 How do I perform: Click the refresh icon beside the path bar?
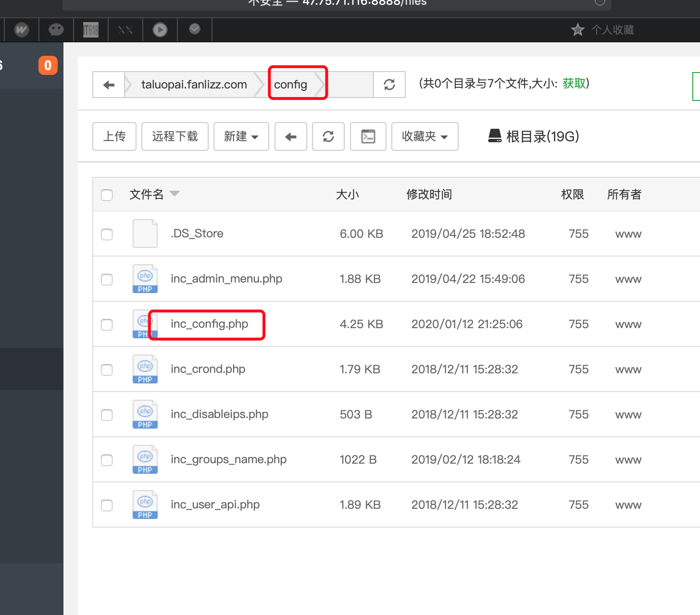pyautogui.click(x=389, y=85)
